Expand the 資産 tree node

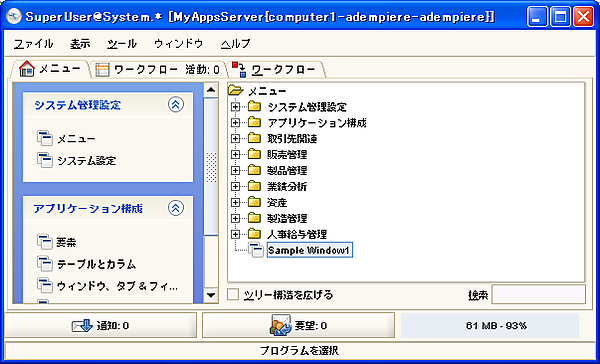click(x=236, y=202)
